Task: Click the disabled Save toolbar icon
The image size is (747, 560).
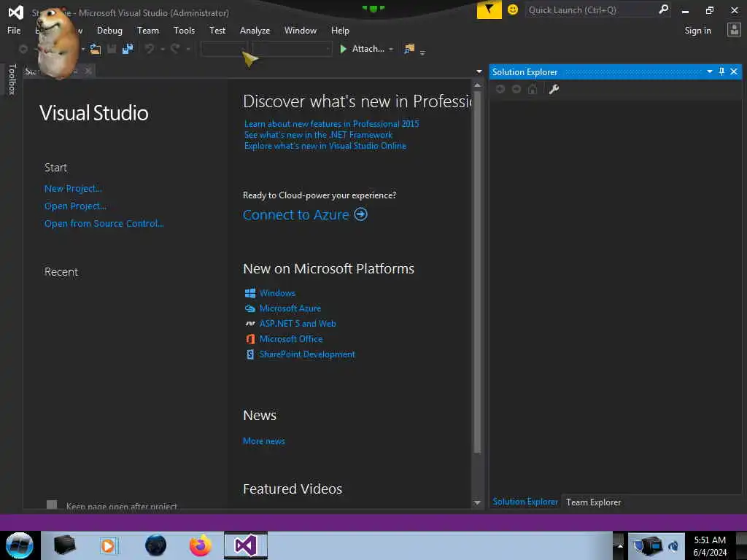Action: [112, 49]
